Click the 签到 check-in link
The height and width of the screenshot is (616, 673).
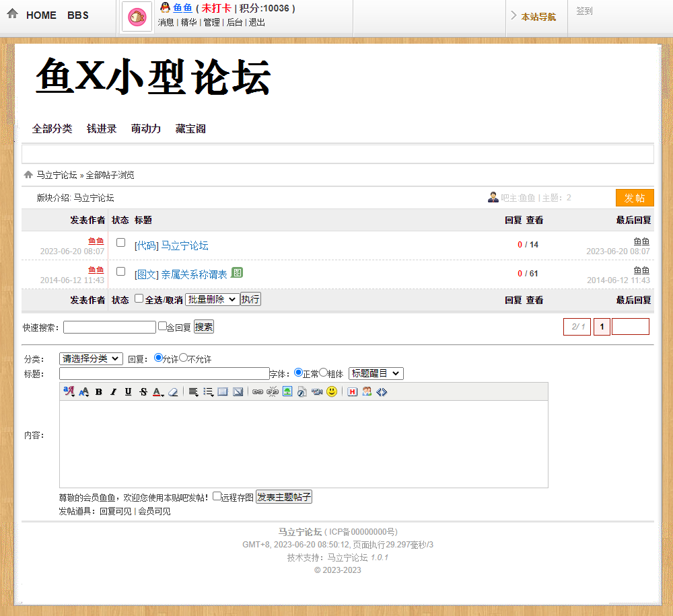coord(584,11)
